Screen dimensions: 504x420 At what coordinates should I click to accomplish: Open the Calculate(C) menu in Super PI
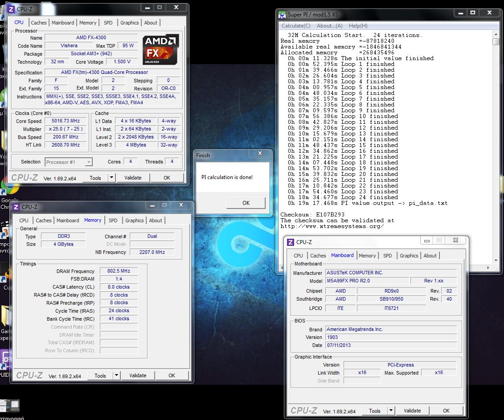[x=296, y=26]
